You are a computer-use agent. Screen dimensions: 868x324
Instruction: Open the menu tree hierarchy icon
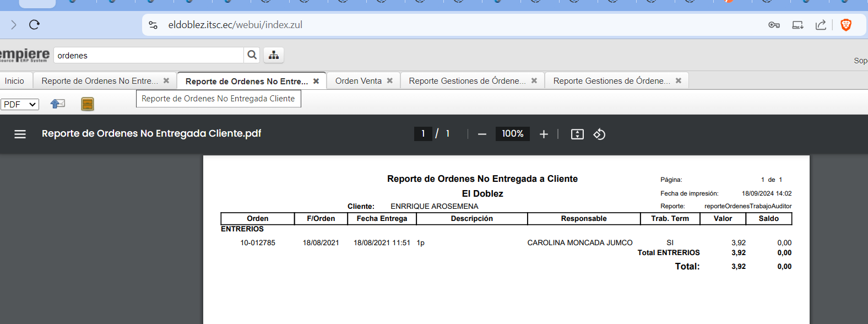pyautogui.click(x=274, y=55)
